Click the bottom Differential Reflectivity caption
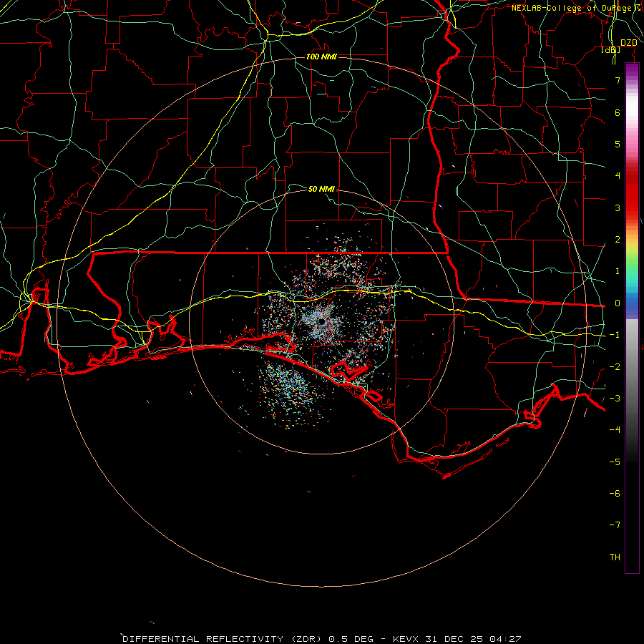The image size is (644, 644). pos(321,639)
